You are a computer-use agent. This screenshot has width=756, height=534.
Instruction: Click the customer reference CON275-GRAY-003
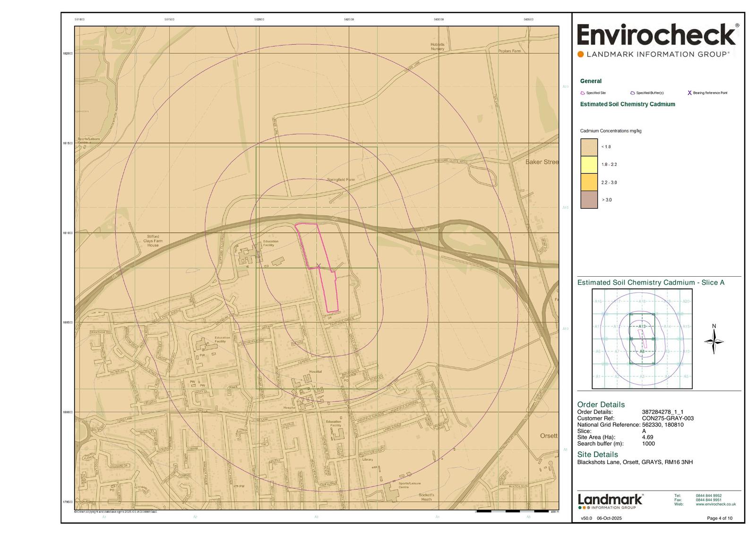pyautogui.click(x=667, y=418)
